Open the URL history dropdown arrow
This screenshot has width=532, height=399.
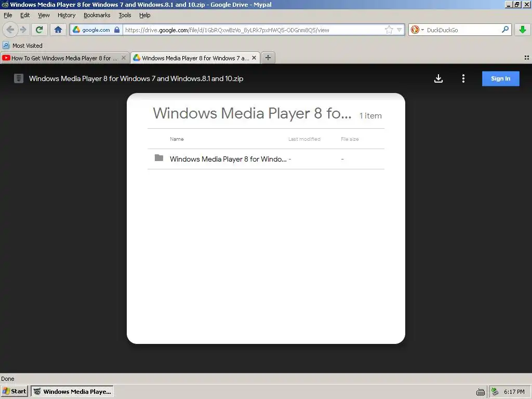click(400, 30)
